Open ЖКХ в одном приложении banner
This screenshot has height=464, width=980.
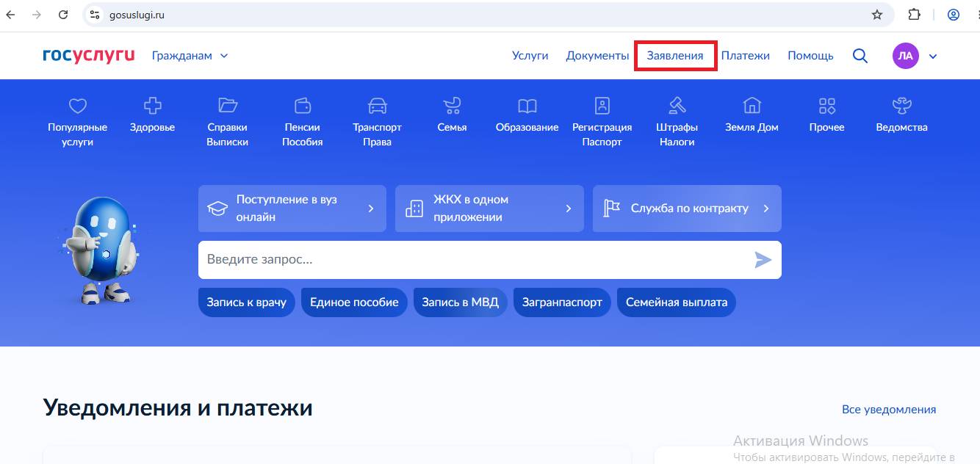(x=489, y=209)
